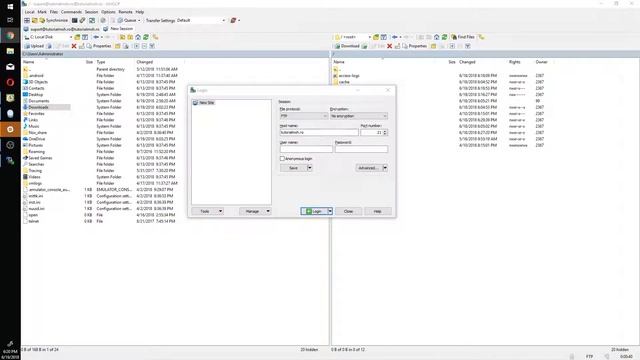The height and width of the screenshot is (360, 640).
Task: Click the Advanced... button
Action: [x=369, y=168]
